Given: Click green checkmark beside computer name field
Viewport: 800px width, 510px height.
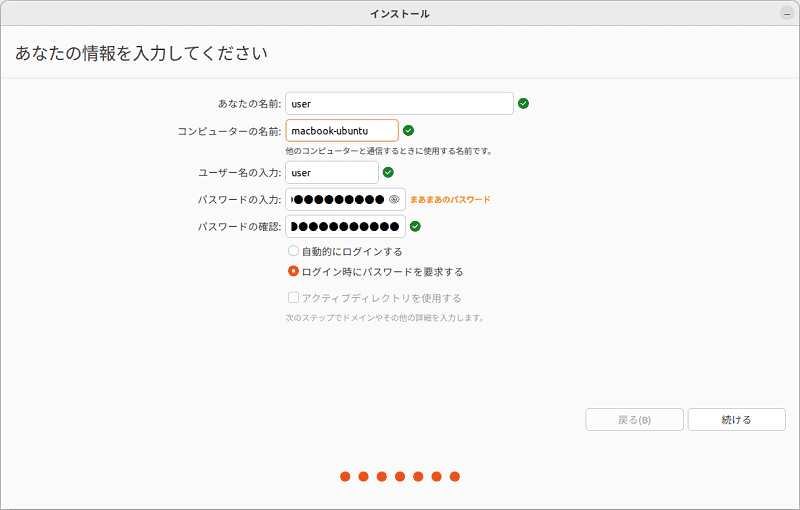Looking at the screenshot, I should tap(408, 131).
